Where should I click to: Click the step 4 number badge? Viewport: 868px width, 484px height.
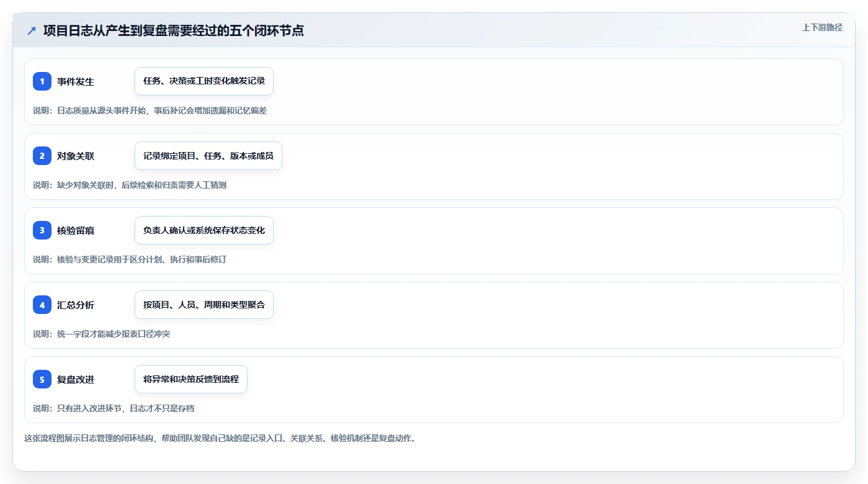pos(42,305)
